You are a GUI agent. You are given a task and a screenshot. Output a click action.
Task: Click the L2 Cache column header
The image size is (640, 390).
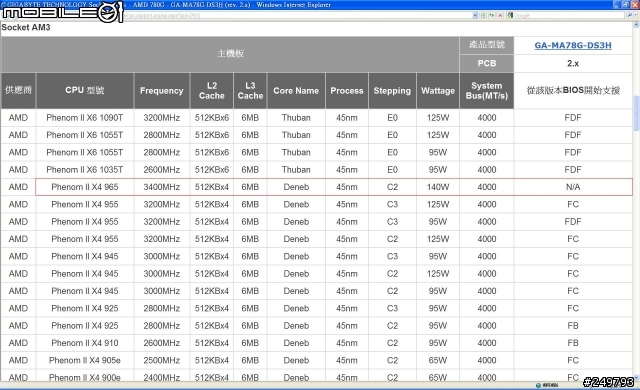212,91
